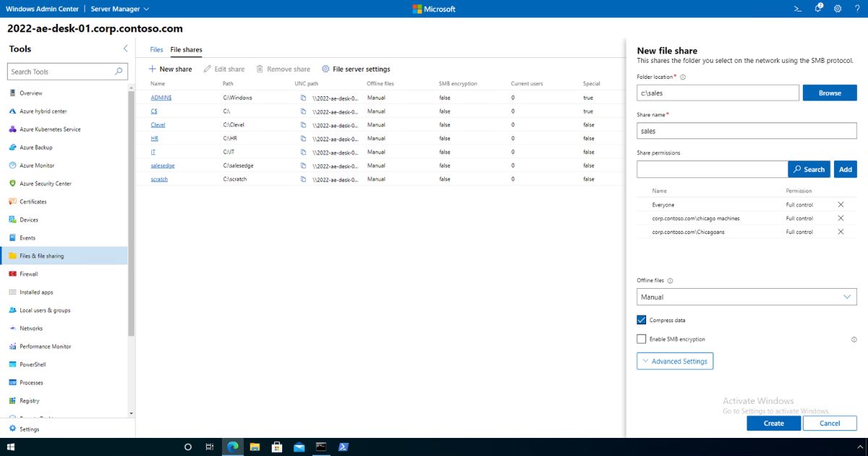Open the PowerShell console icon in header

tap(798, 9)
